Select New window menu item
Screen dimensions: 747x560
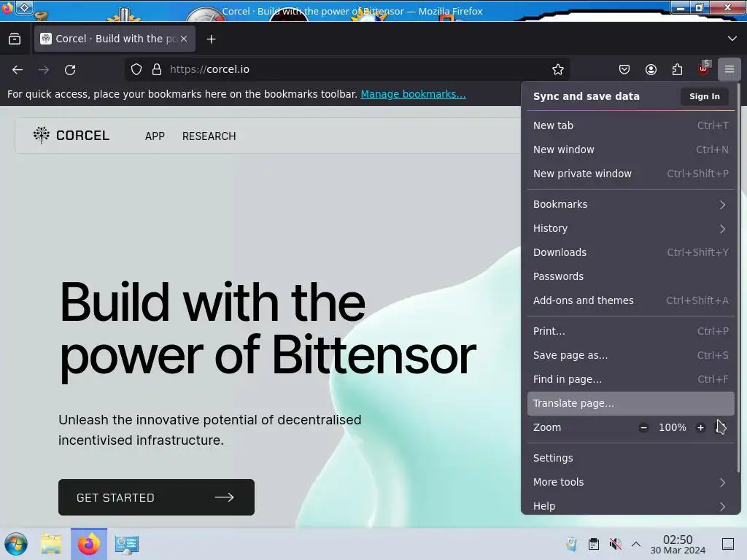(x=631, y=149)
